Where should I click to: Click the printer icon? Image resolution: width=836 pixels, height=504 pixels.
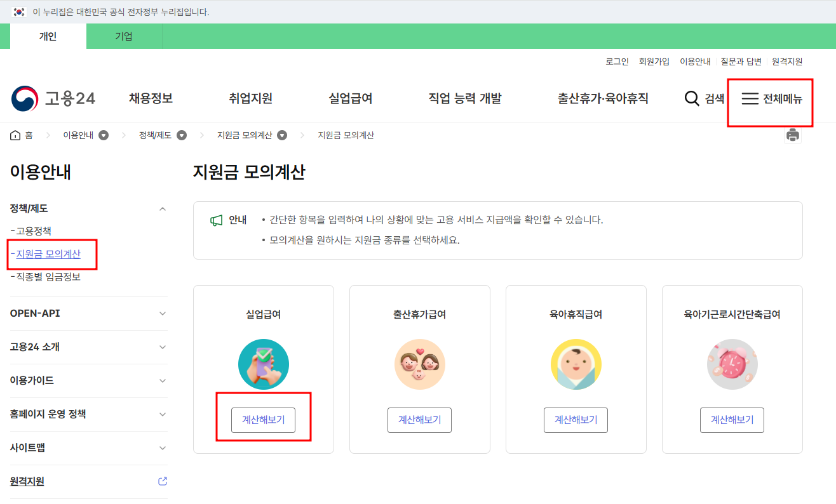792,135
